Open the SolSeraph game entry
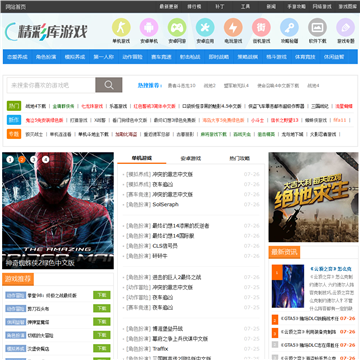The image size is (360, 360). tap(165, 204)
